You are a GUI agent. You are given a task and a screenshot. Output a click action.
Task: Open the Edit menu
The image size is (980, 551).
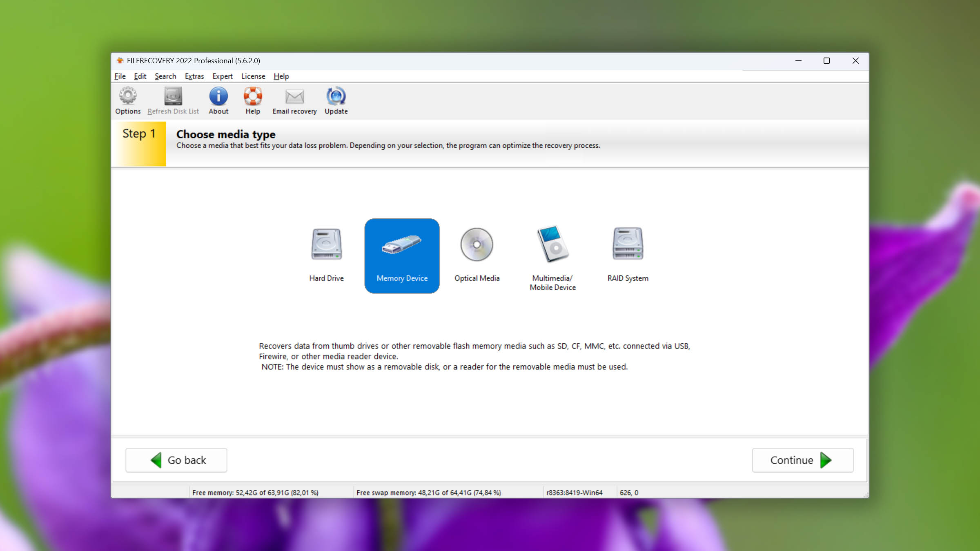tap(140, 76)
